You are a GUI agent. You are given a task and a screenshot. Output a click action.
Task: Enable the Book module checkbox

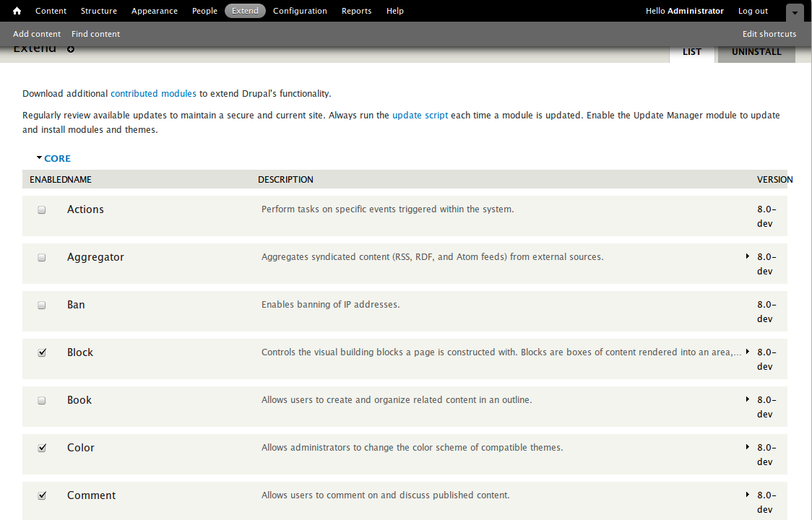coord(42,400)
